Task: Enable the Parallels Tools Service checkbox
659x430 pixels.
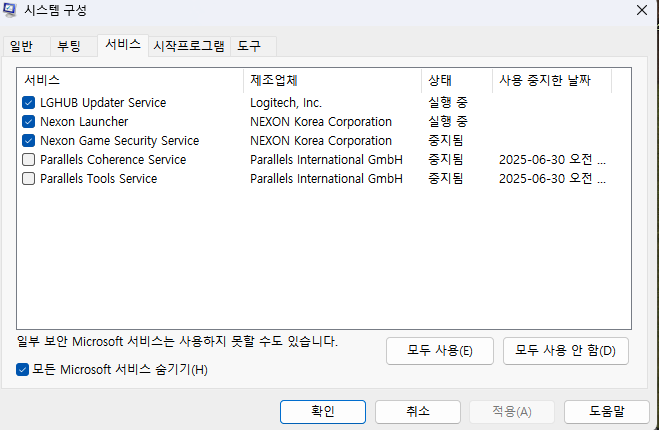Action: coord(28,178)
